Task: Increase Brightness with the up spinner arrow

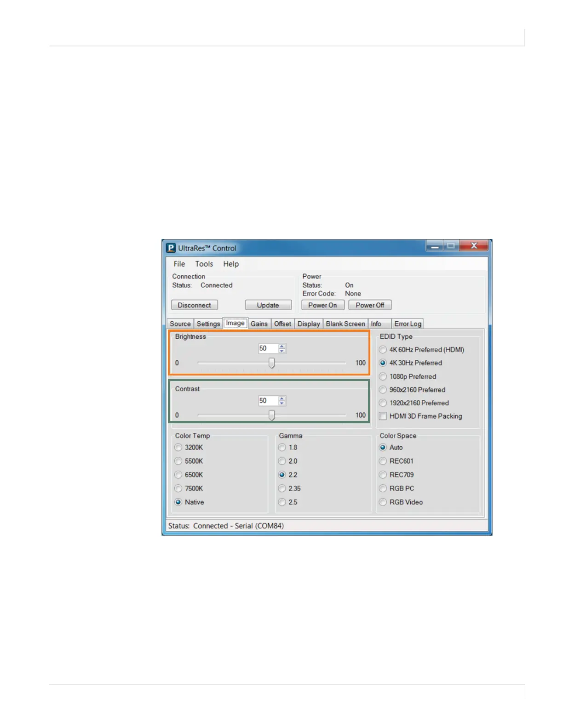Action: click(282, 346)
